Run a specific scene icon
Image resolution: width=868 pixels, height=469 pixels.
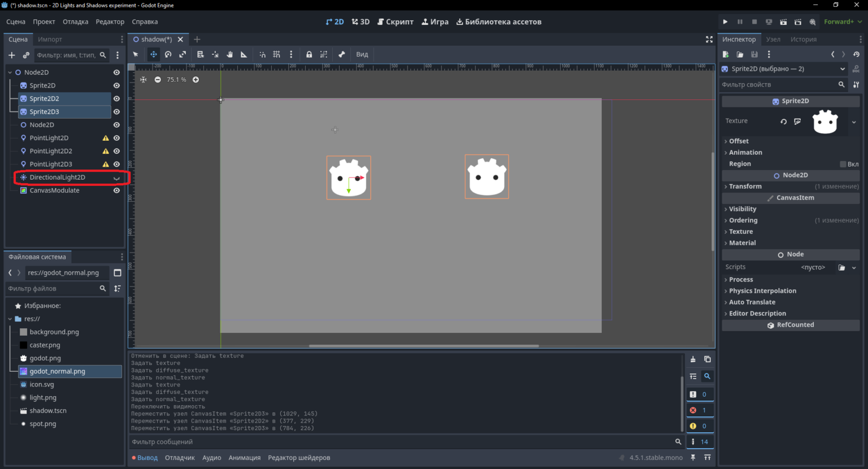click(x=798, y=21)
